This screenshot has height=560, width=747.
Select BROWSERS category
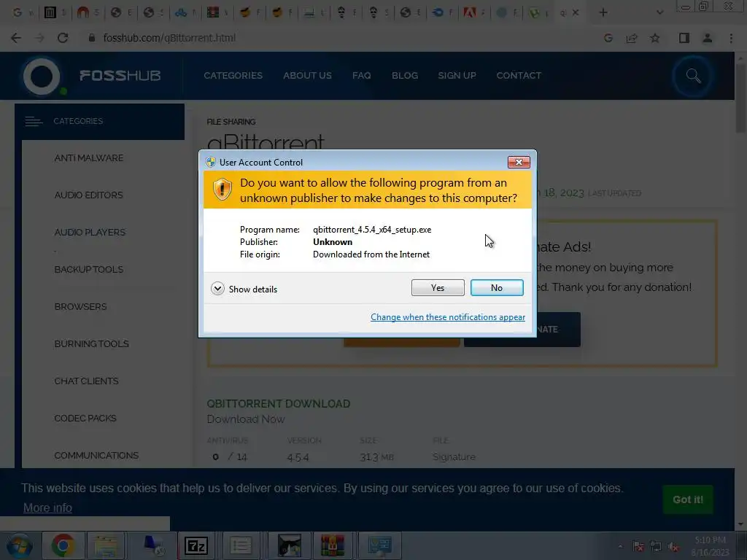80,307
